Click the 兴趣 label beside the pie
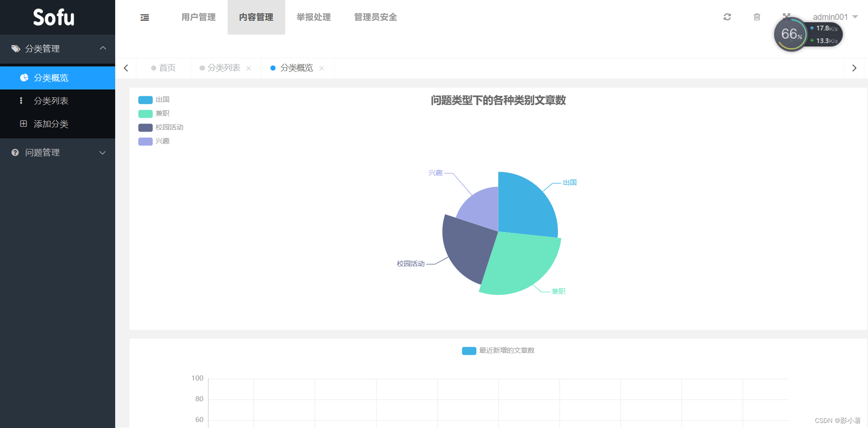The image size is (868, 428). tap(435, 173)
